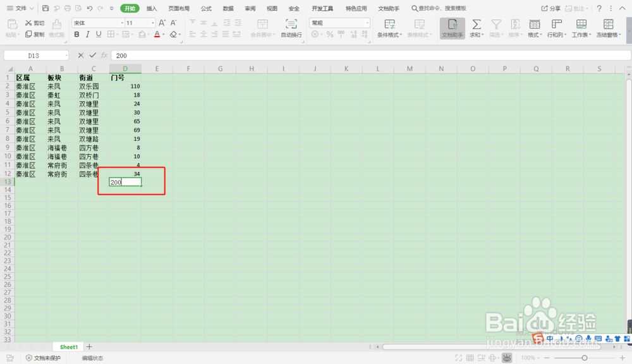The height and width of the screenshot is (364, 632).
Task: Open the Rows and Columns (行和列) tool
Action: [x=556, y=28]
